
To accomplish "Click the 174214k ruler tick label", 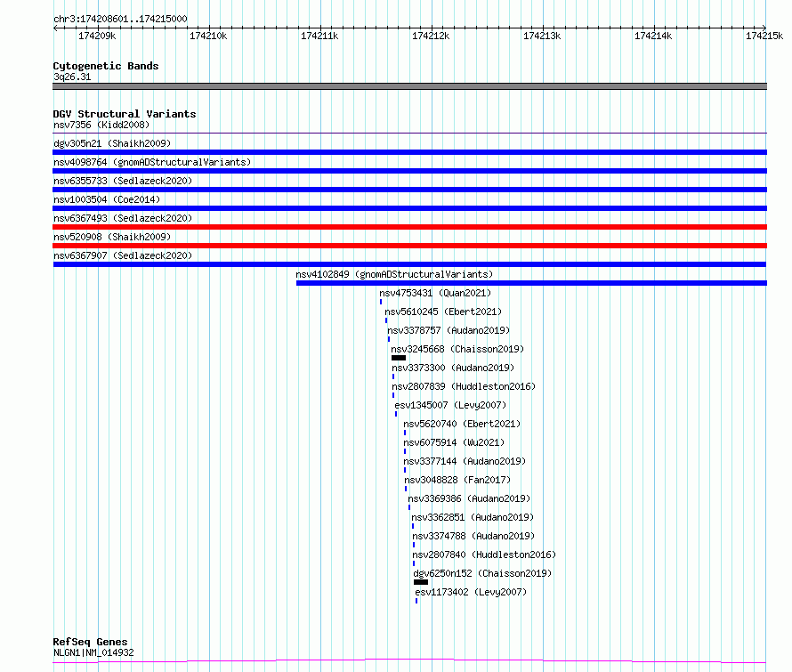I will click(x=653, y=36).
